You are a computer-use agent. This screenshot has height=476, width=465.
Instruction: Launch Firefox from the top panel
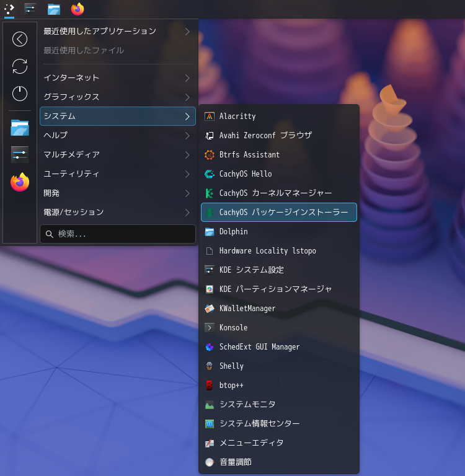coord(77,9)
